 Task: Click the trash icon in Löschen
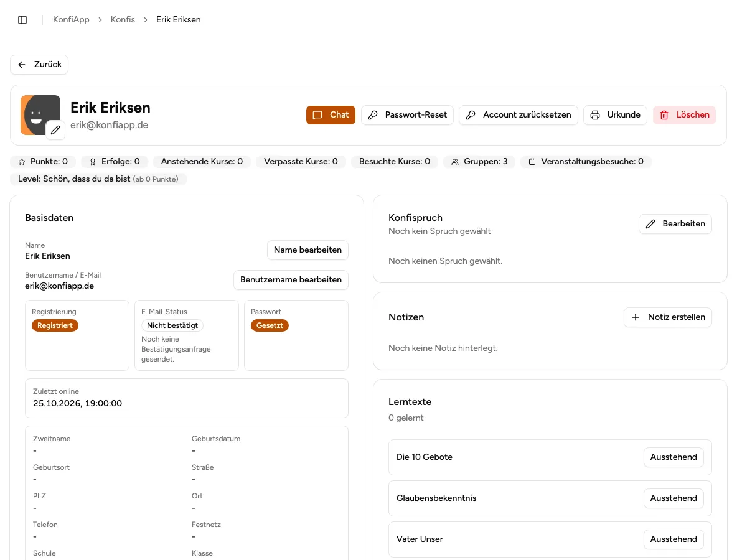[664, 115]
